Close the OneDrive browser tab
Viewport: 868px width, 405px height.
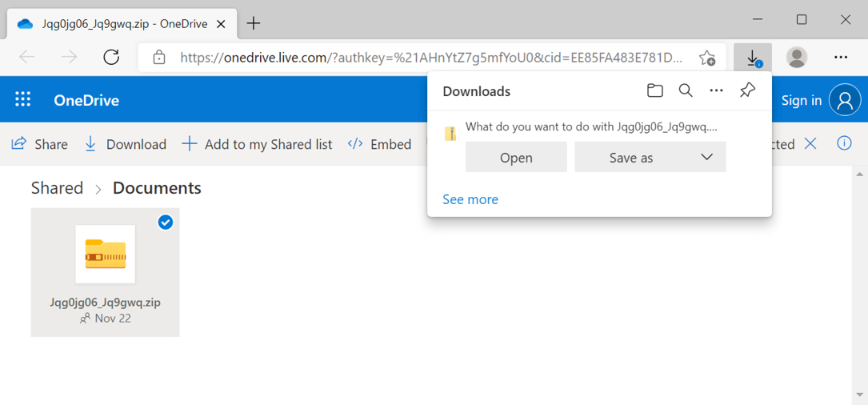[x=221, y=24]
